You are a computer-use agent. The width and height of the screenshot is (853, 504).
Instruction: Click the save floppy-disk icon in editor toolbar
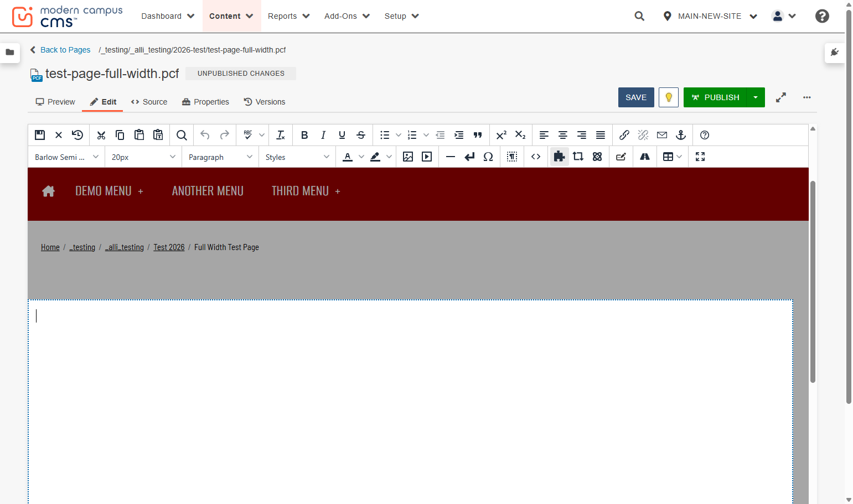click(x=40, y=135)
